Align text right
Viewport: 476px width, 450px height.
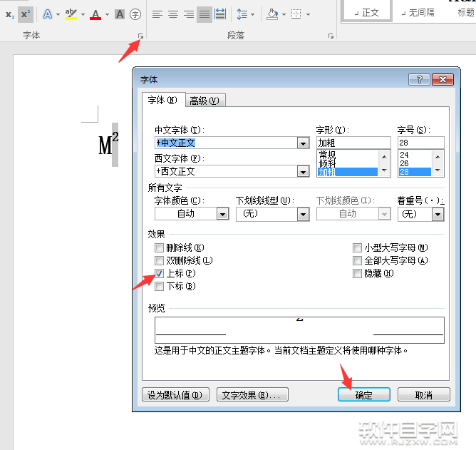[189, 14]
